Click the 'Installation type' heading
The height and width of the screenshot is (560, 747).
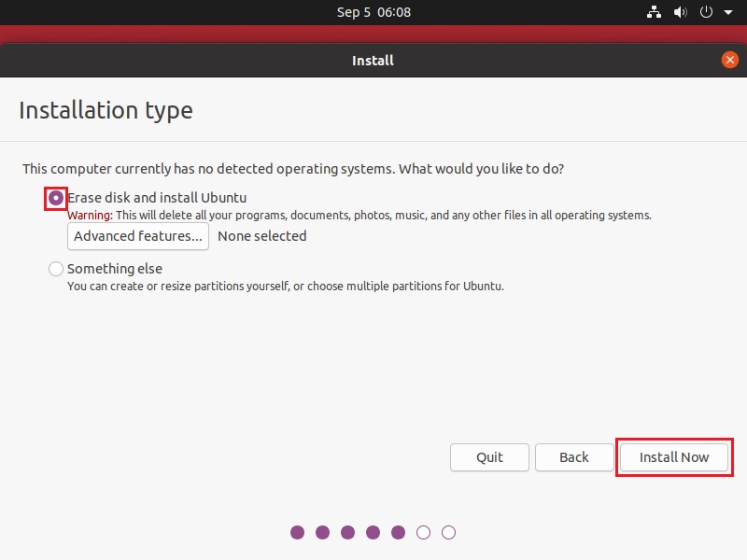click(x=106, y=110)
